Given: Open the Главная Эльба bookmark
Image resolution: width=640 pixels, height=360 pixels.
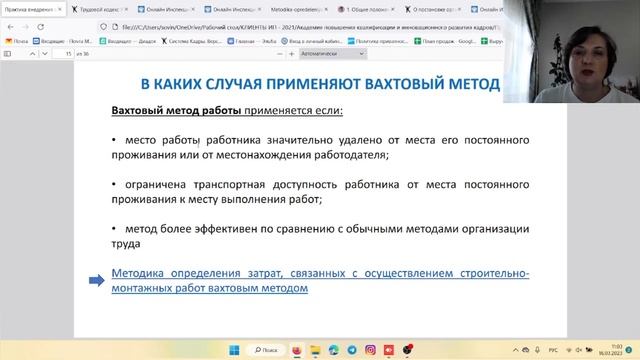Looking at the screenshot, I should pyautogui.click(x=252, y=41).
